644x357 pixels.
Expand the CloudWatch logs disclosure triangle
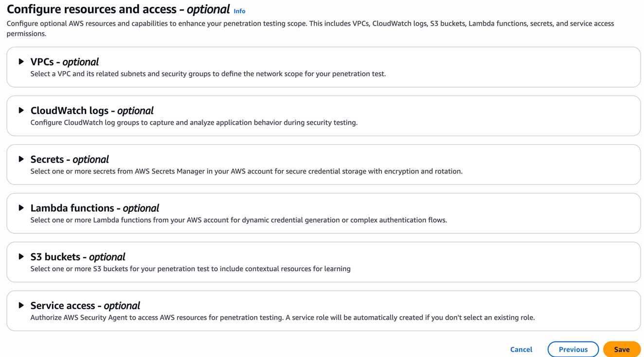point(21,111)
